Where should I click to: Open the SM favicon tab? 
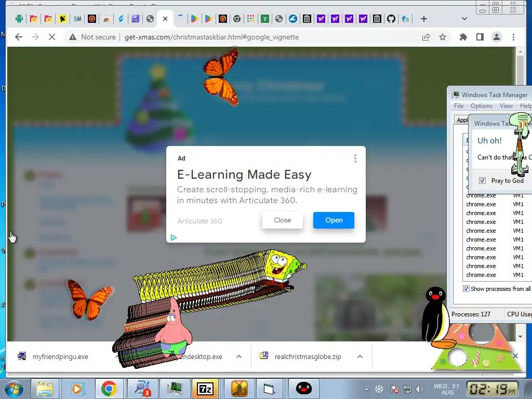click(x=77, y=19)
